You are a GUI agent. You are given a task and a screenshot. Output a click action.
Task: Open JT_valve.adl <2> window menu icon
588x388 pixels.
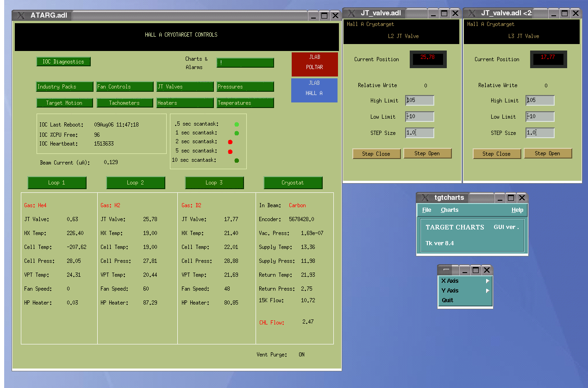(x=472, y=13)
